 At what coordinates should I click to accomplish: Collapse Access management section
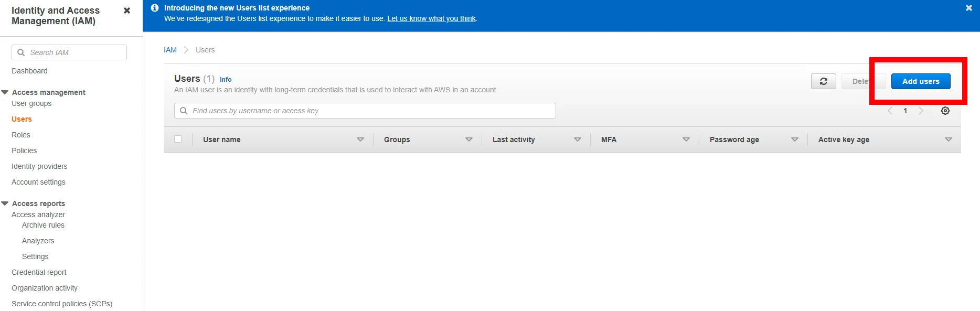tap(5, 92)
